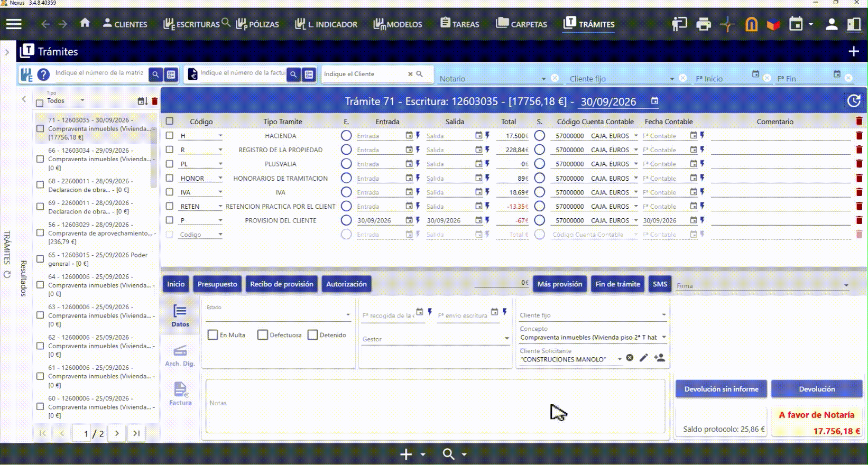Open the PÓLIZAS menu
The width and height of the screenshot is (868, 465).
[x=257, y=24]
